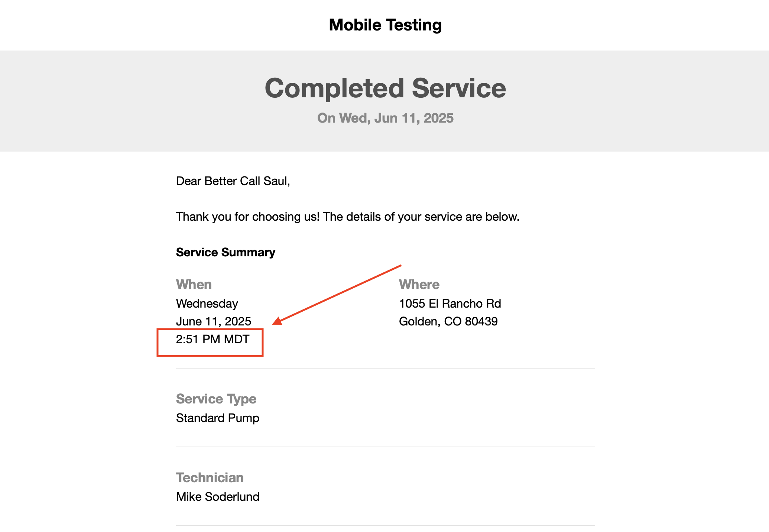Click the Completed Service heading
The width and height of the screenshot is (769, 532).
385,88
